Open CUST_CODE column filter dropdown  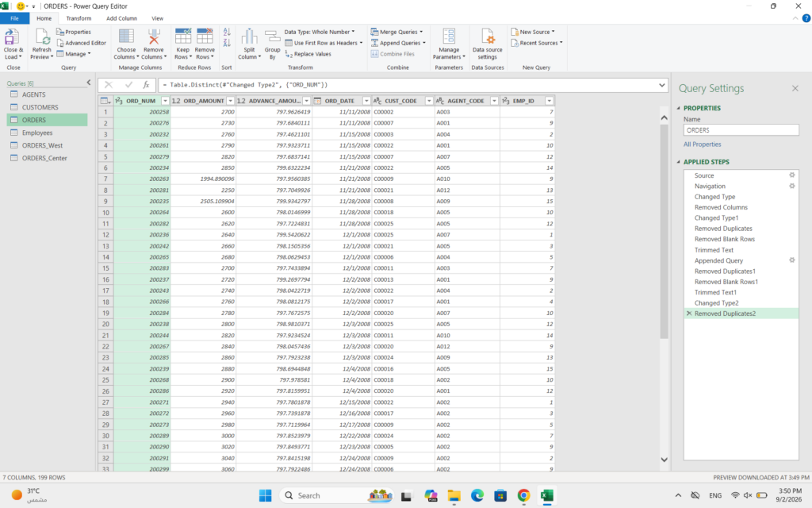pyautogui.click(x=429, y=101)
